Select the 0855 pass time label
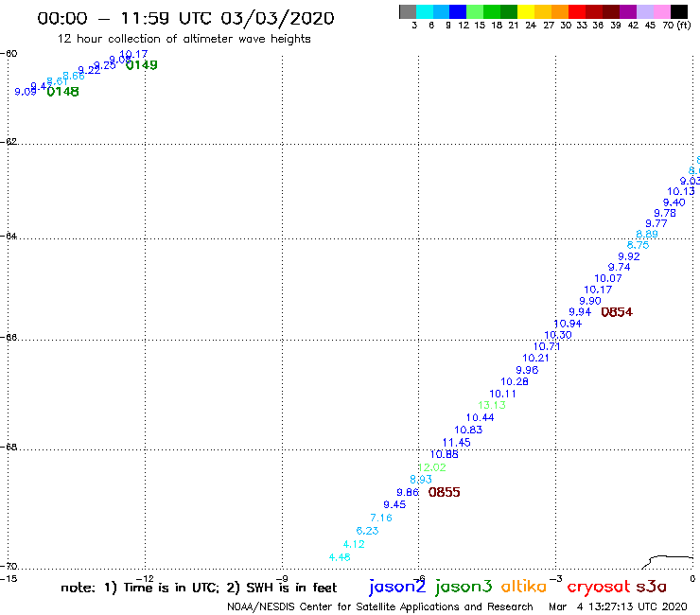Image resolution: width=700 pixels, height=615 pixels. (x=445, y=492)
